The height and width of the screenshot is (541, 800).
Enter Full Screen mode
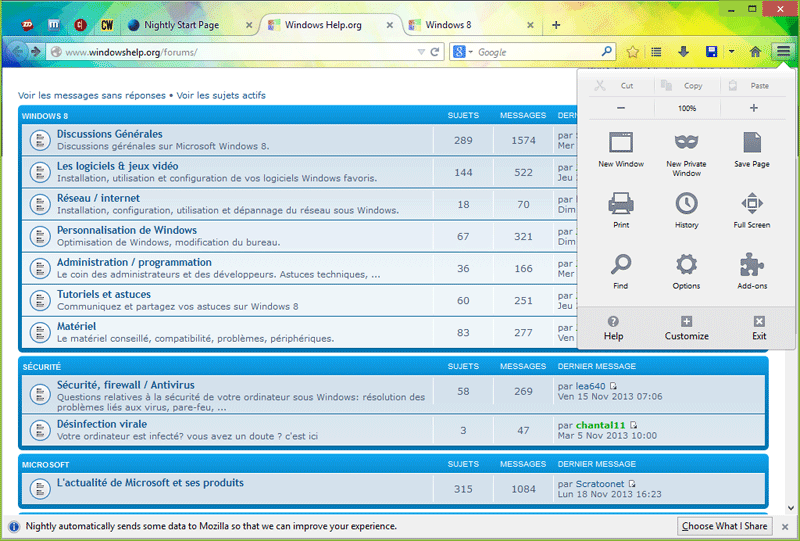751,205
